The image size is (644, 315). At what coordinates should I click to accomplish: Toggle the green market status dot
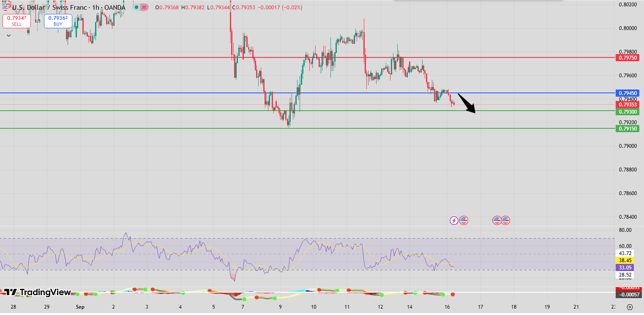(x=136, y=7)
